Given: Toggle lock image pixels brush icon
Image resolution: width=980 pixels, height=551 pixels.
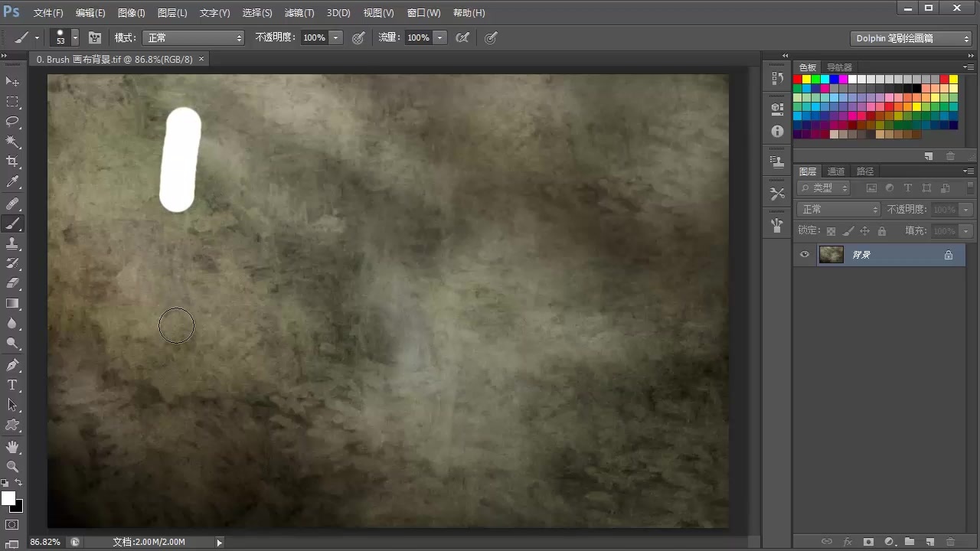Looking at the screenshot, I should click(x=848, y=231).
